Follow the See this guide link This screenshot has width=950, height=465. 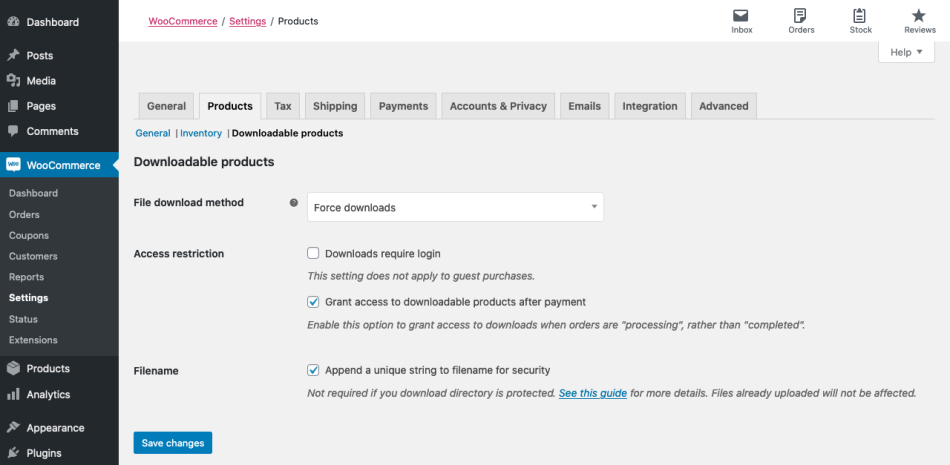593,394
